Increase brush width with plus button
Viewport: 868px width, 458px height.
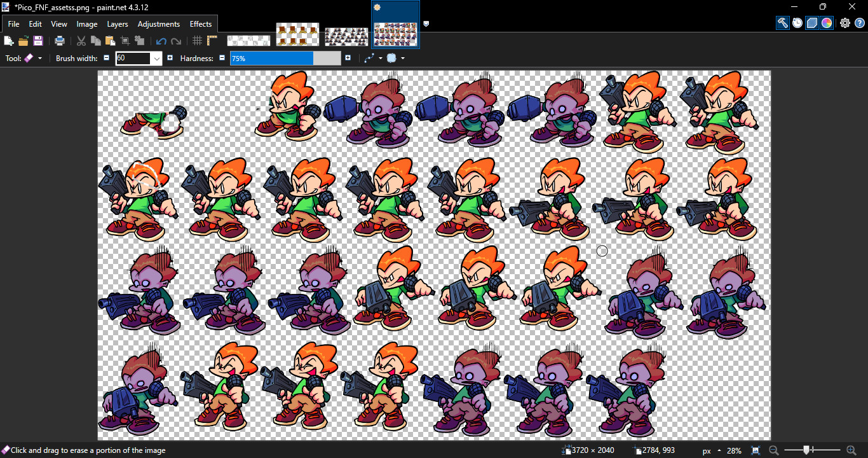[x=170, y=58]
